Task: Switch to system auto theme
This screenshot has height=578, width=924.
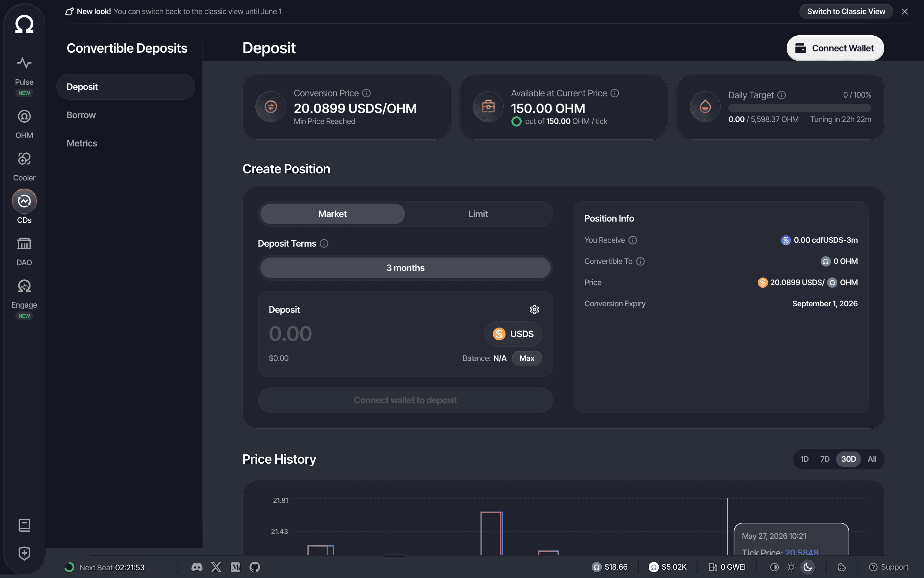Action: (774, 567)
